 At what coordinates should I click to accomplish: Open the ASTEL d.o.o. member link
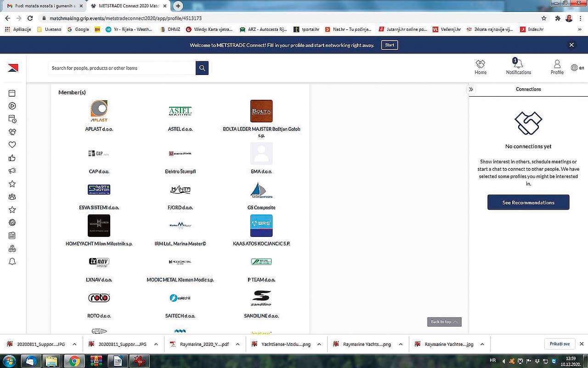[x=180, y=129]
